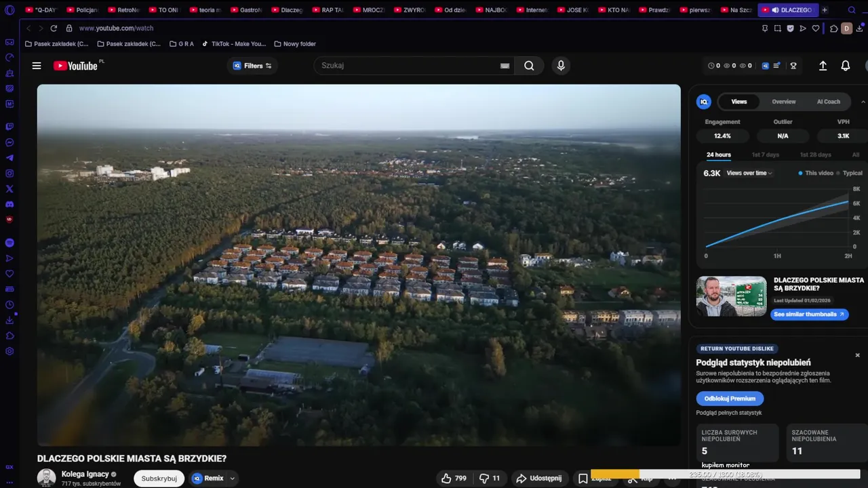Screen dimensions: 868x488
Task: Select the 1st 7 days range tab
Action: [x=765, y=155]
